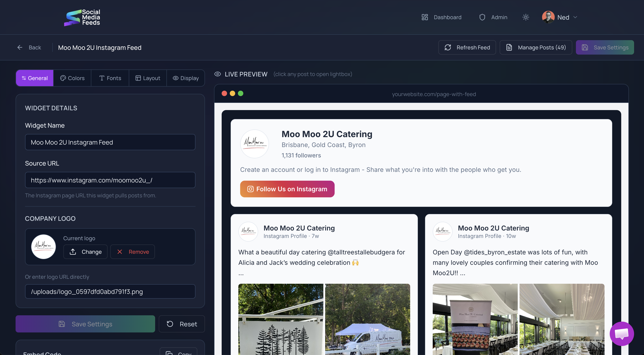644x355 pixels.
Task: Toggle light theme with sun icon
Action: coord(526,17)
